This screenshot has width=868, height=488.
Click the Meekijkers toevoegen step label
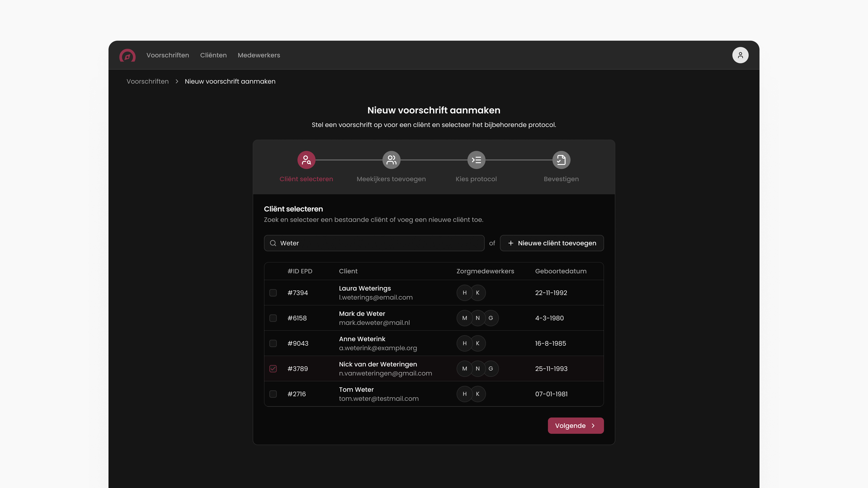point(391,179)
